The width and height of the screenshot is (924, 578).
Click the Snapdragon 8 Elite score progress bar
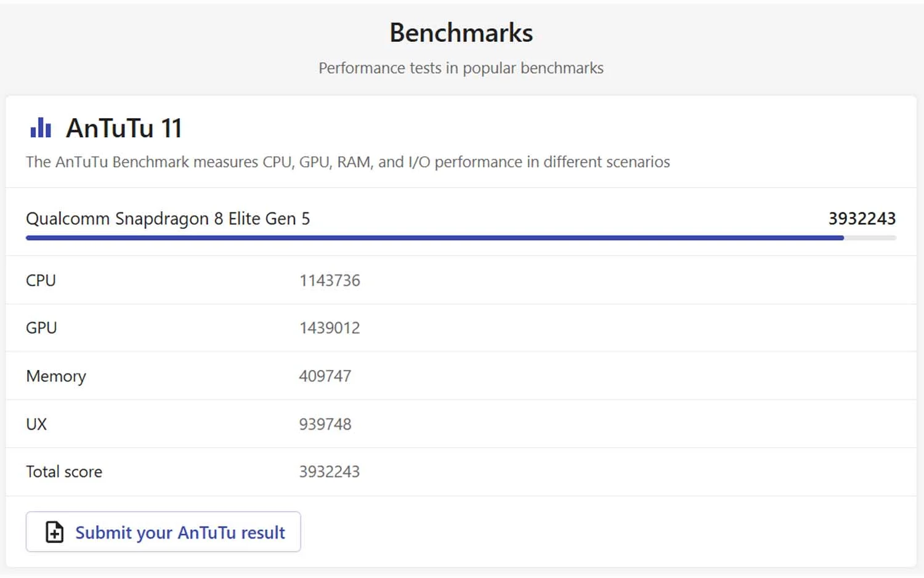(x=461, y=238)
